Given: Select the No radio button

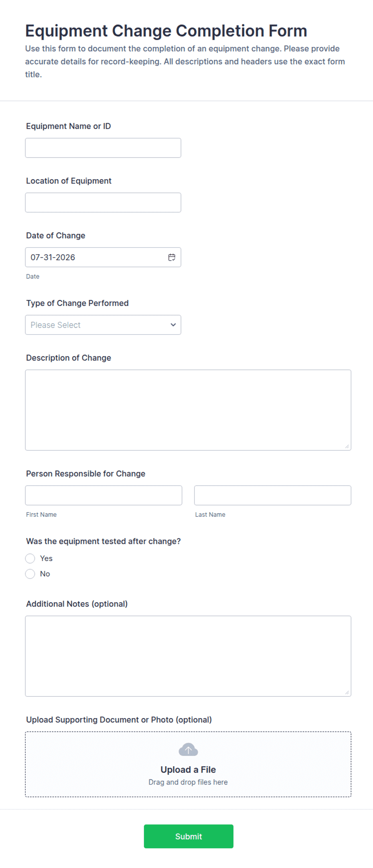Looking at the screenshot, I should (x=30, y=574).
